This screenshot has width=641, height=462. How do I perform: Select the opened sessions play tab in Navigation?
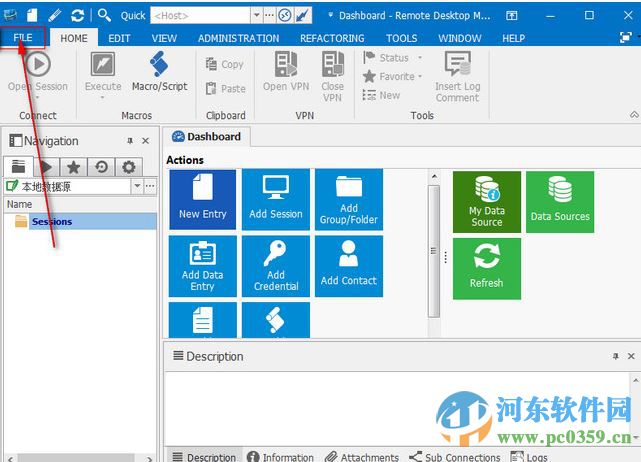[x=46, y=167]
